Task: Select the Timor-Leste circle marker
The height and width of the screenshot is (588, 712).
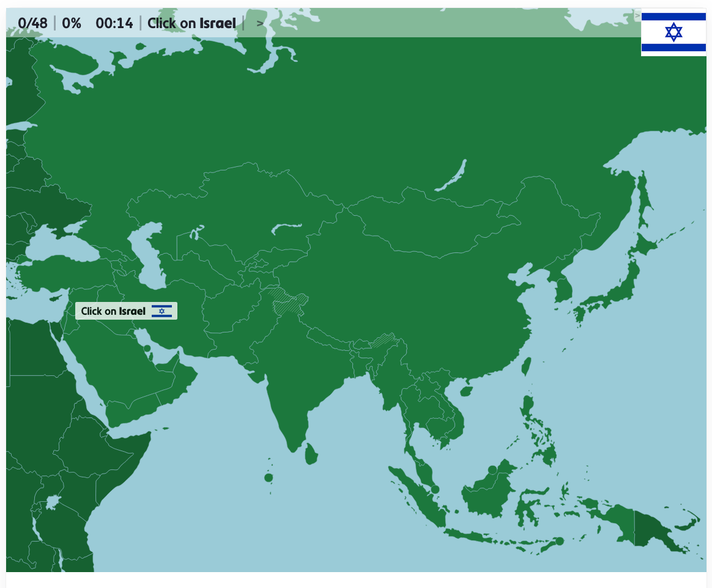Action: (x=560, y=541)
